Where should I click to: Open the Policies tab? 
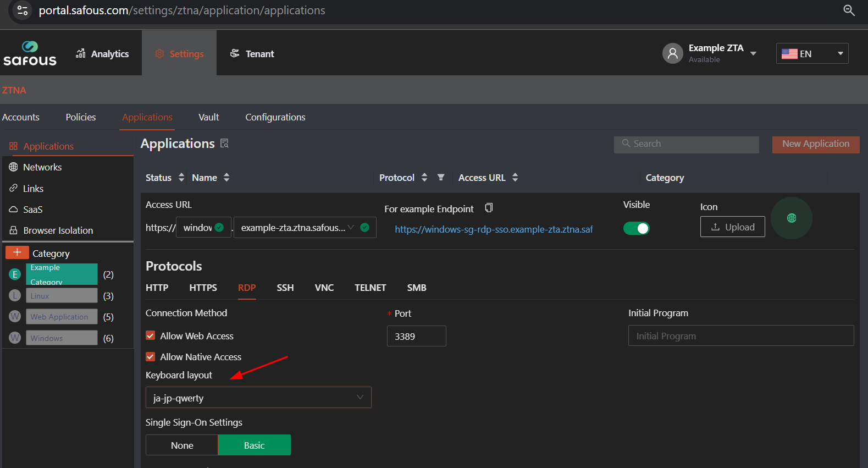point(81,117)
